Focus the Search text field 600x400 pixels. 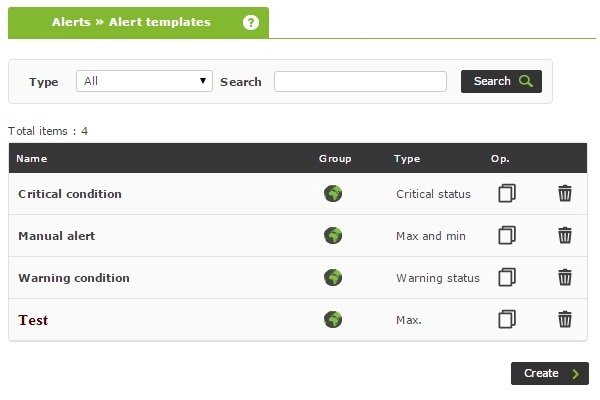coord(360,81)
